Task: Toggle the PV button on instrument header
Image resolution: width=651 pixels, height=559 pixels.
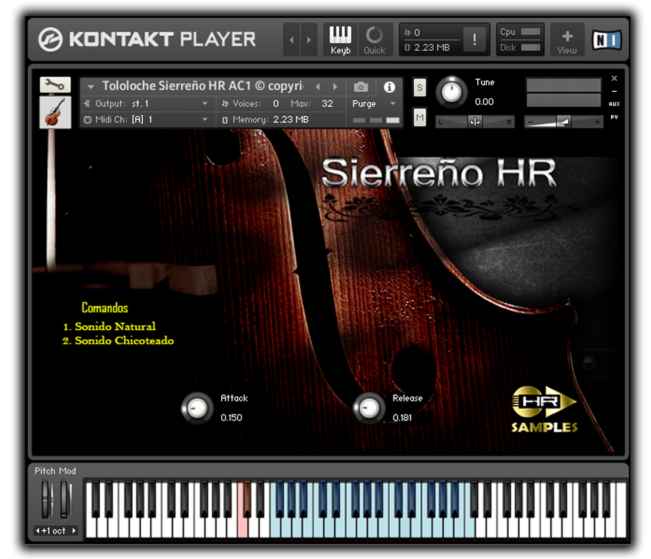Action: (614, 118)
